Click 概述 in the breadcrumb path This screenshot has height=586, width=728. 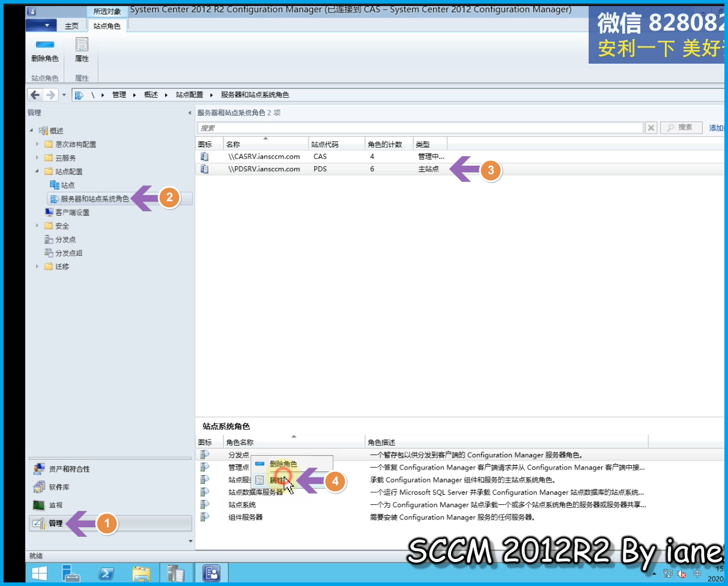[151, 95]
